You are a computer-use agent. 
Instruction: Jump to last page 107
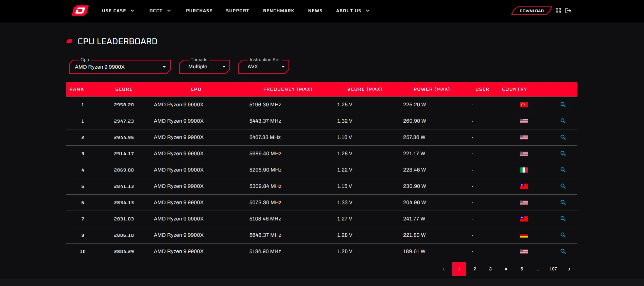(x=553, y=269)
